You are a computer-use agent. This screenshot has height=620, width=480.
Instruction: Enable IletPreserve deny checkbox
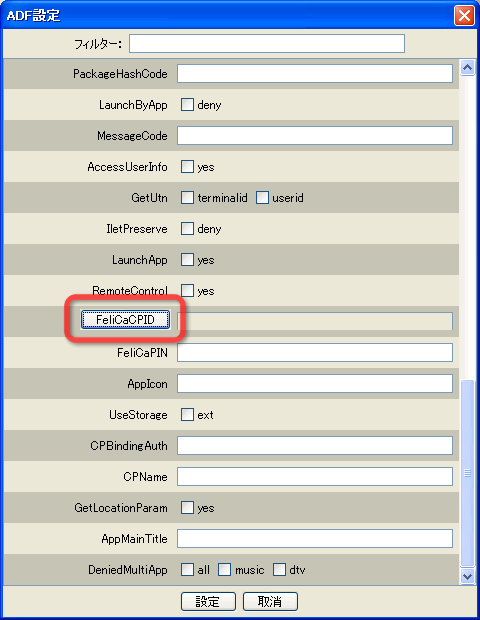[187, 229]
